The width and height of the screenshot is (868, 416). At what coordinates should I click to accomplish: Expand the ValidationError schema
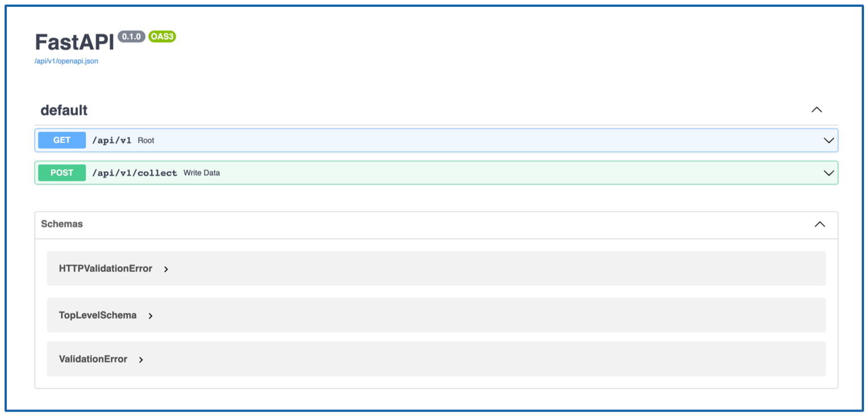93,359
